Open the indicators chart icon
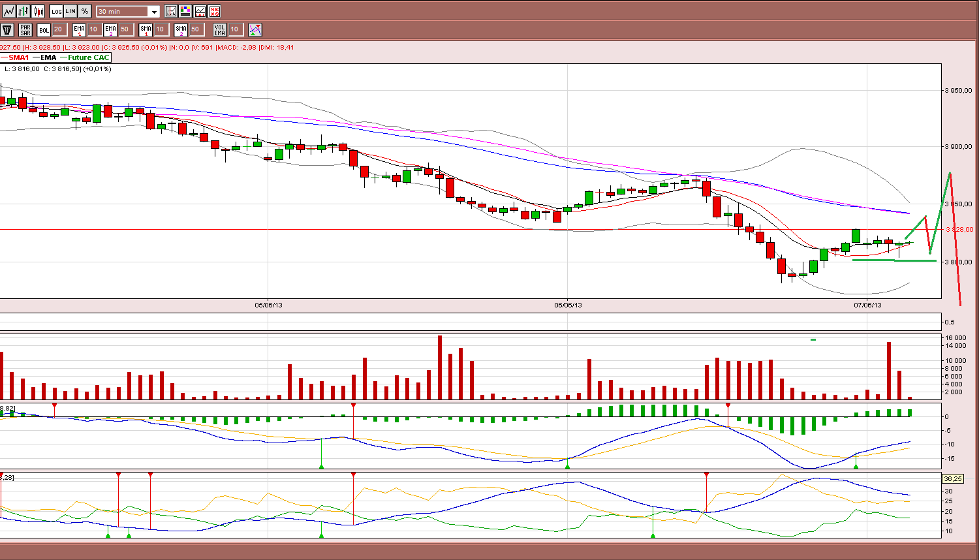 (171, 11)
